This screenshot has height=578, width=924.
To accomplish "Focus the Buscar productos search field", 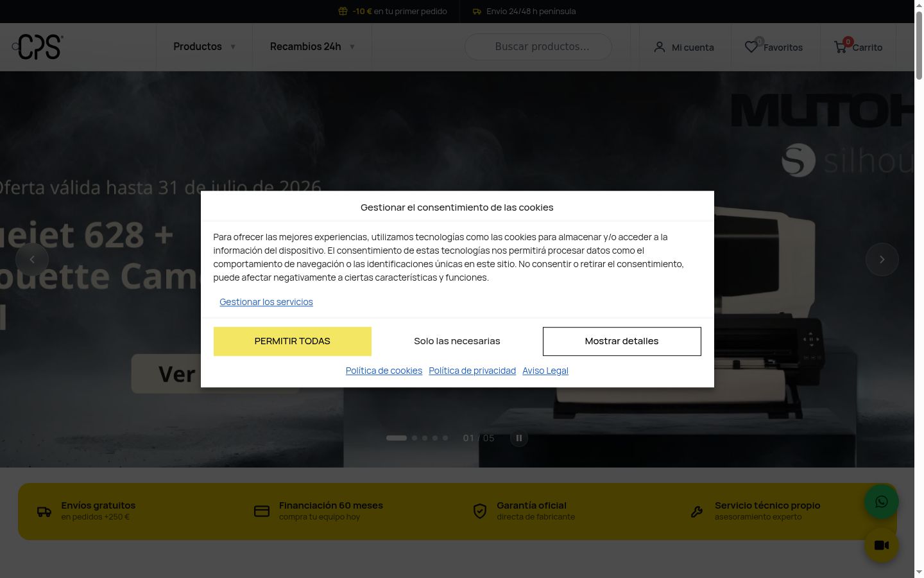I will 538,47.
